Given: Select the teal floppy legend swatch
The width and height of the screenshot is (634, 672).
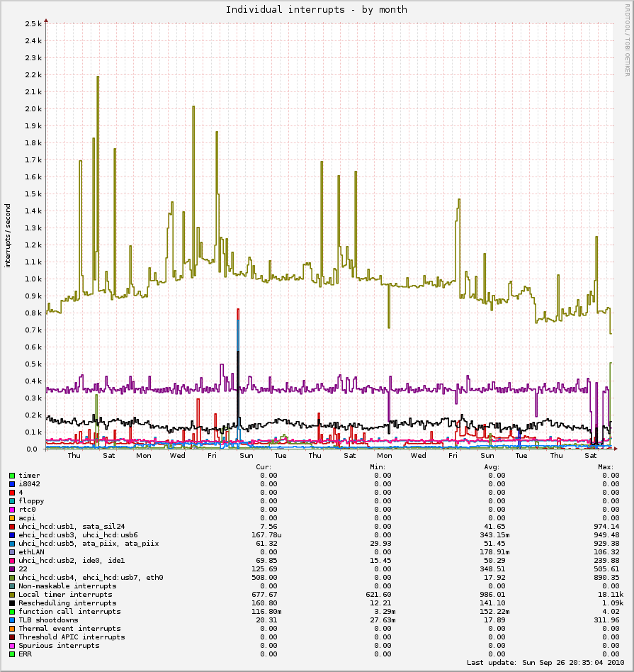Looking at the screenshot, I should [x=12, y=501].
